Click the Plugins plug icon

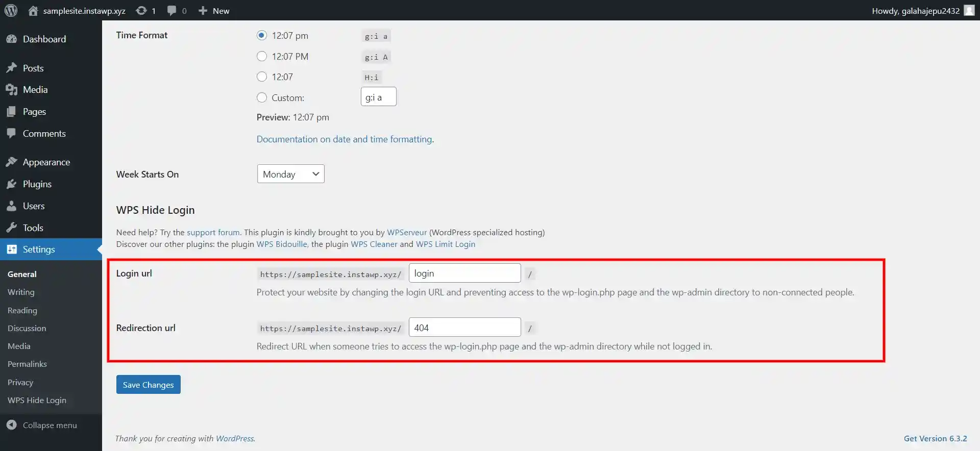pyautogui.click(x=12, y=184)
